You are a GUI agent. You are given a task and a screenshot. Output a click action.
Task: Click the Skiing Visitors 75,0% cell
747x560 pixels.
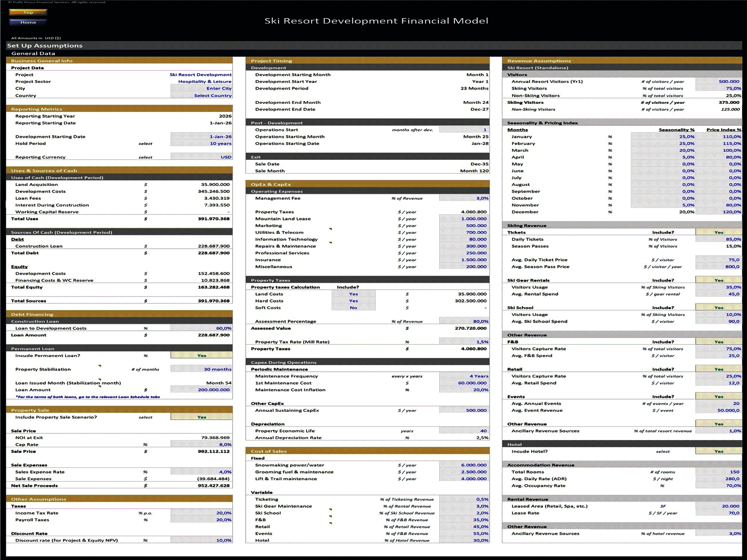coord(719,89)
